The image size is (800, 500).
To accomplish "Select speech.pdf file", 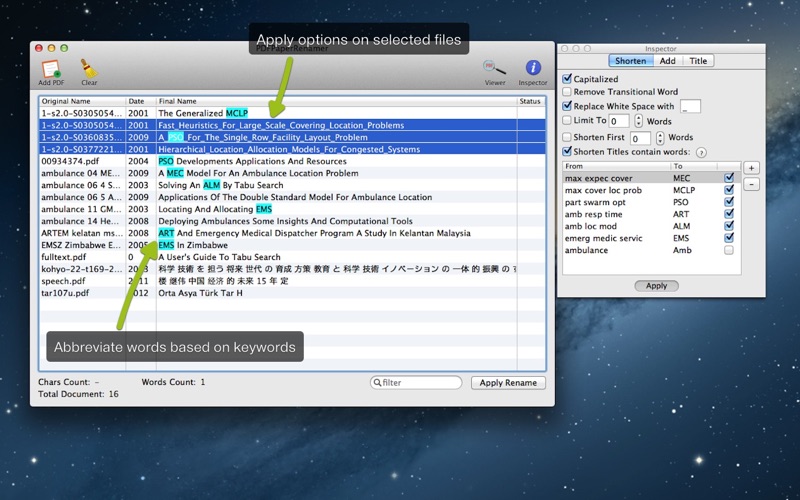I will click(292, 281).
